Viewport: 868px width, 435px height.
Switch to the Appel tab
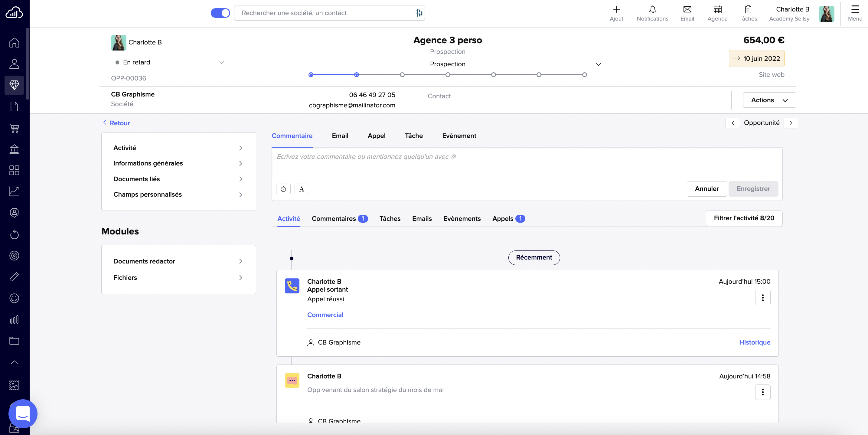coord(376,136)
